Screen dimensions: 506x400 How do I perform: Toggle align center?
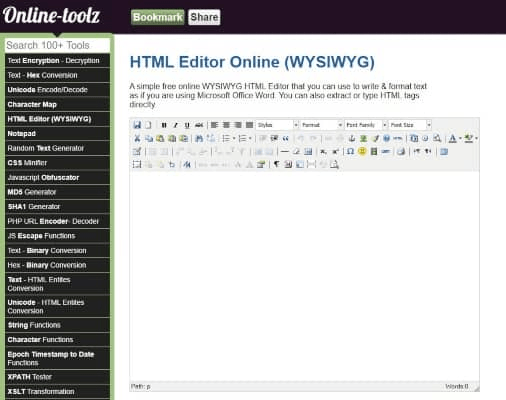pos(226,125)
